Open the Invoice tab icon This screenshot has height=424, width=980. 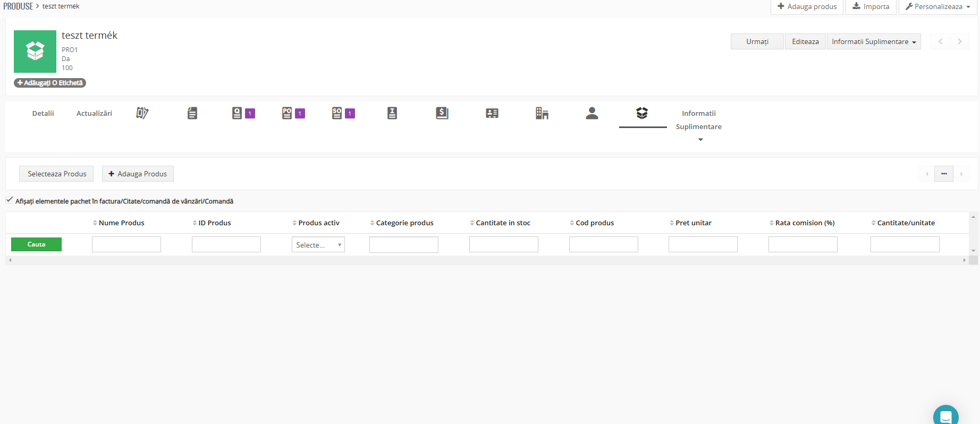coord(392,113)
